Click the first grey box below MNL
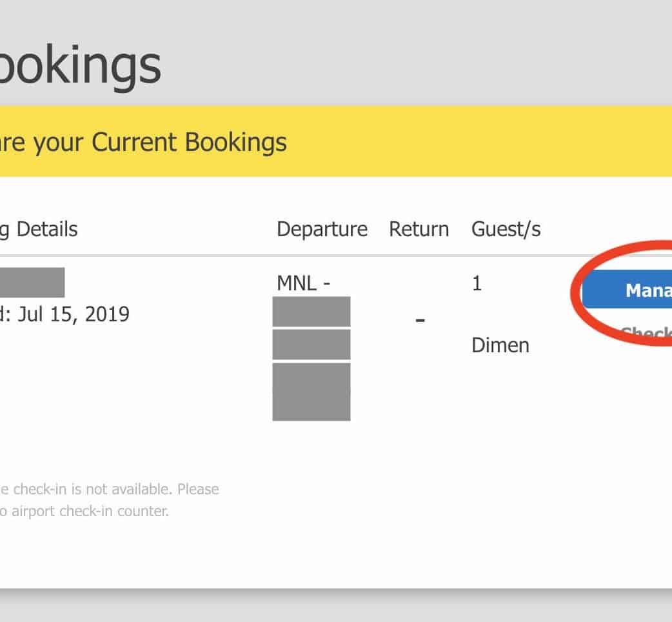Screen dimensions: 672x622 311,312
